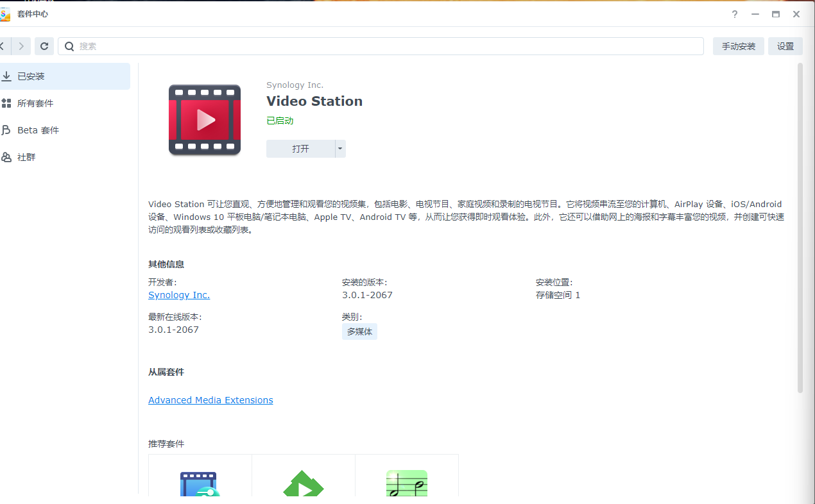Click installed version 3.0.1-2067 under 安装的版本
Viewport: 815px width, 504px height.
pos(367,295)
